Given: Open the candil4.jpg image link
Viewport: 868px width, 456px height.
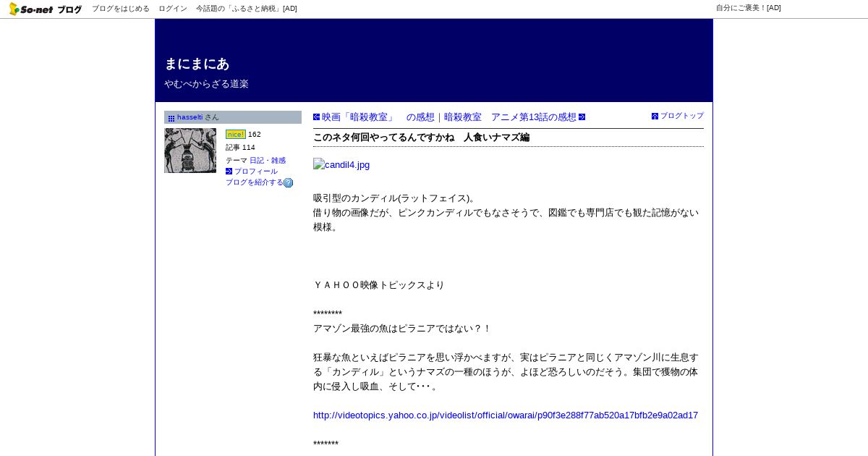Looking at the screenshot, I should (341, 164).
